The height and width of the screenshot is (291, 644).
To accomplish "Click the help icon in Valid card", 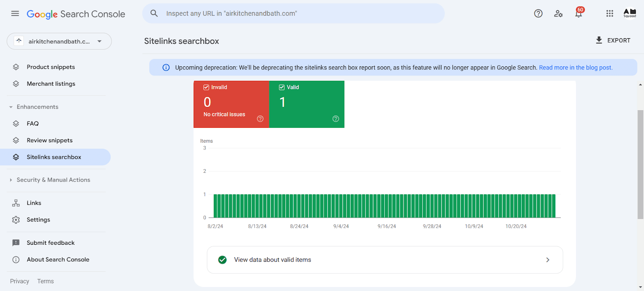I will click(x=336, y=119).
